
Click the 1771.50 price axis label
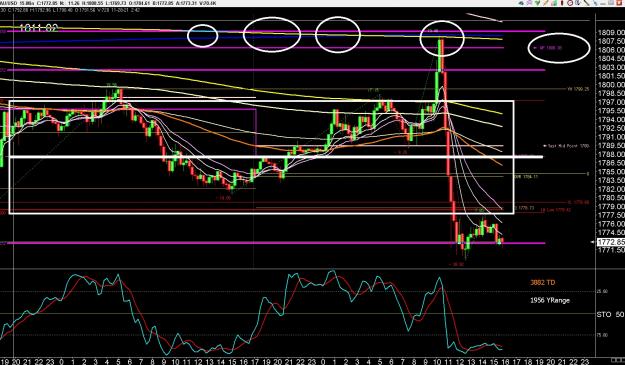[611, 250]
